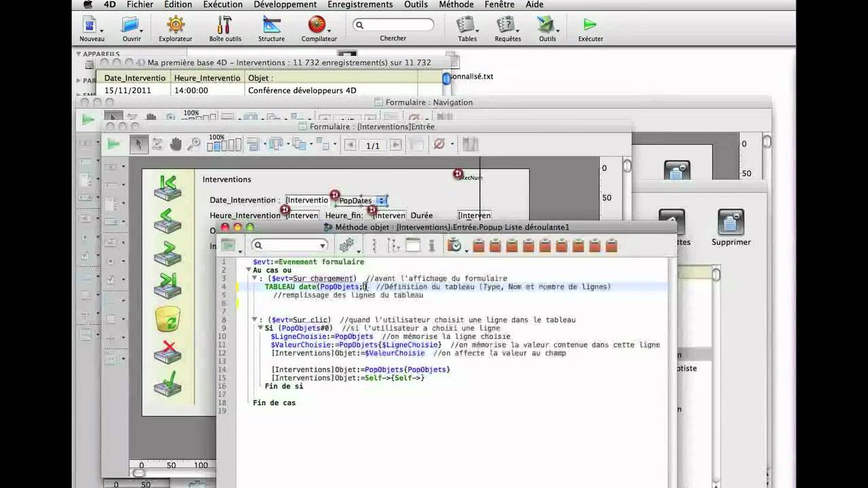
Task: Click the Nouveau toolbar icon
Action: pyautogui.click(x=90, y=24)
